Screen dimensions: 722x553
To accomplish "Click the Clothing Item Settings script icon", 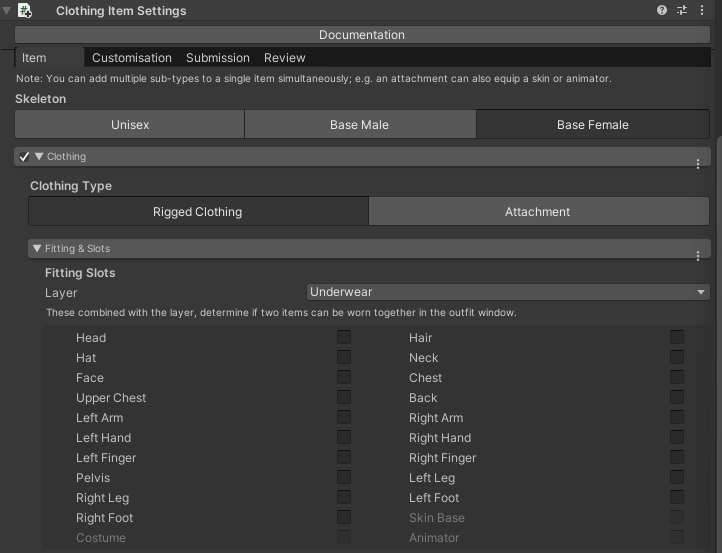I will (x=25, y=10).
